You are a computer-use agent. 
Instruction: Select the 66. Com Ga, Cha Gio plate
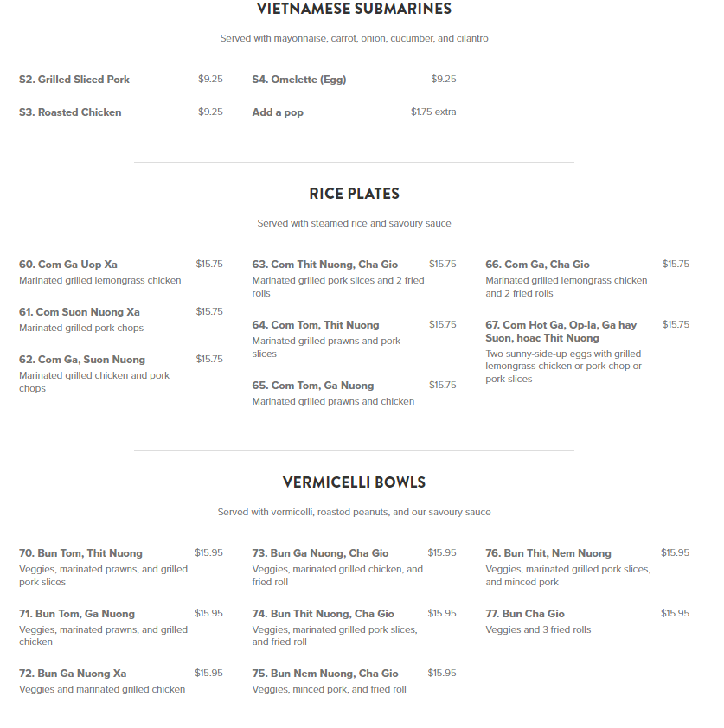coord(537,265)
